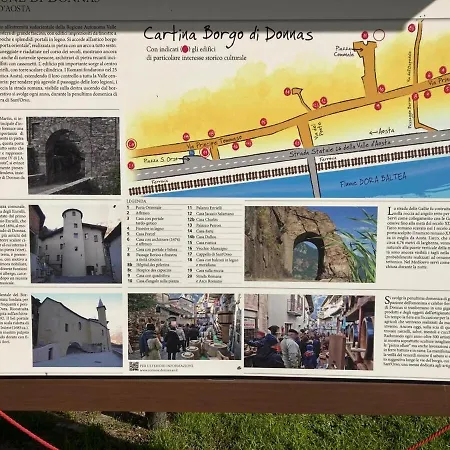Screen dimensions: 450x450
Task: Click the QR code below the festival photos
Action: (134, 366)
